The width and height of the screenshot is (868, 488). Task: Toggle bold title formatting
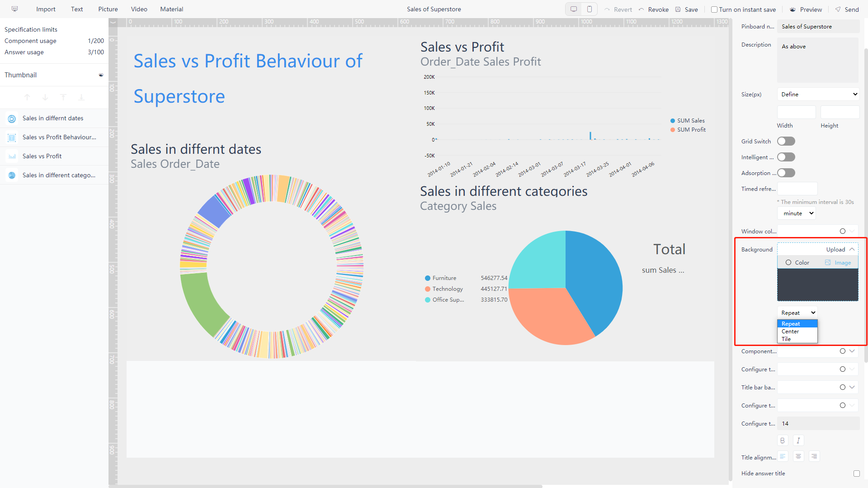click(x=783, y=441)
